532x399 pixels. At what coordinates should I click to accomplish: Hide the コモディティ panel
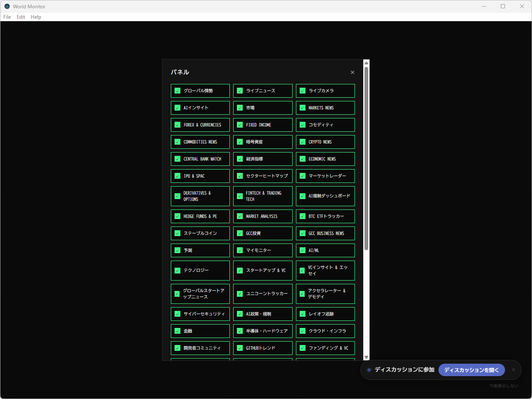[303, 125]
